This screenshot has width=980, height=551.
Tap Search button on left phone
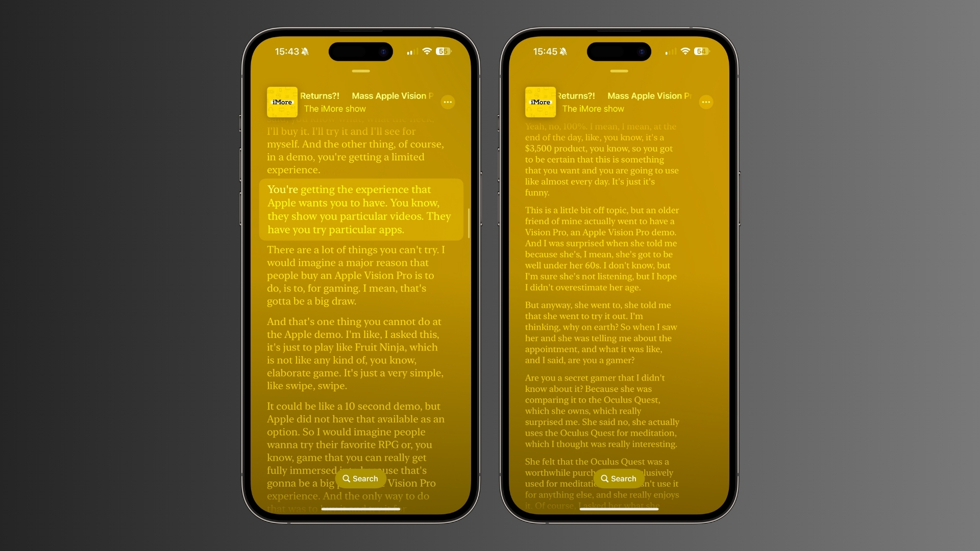[361, 479]
